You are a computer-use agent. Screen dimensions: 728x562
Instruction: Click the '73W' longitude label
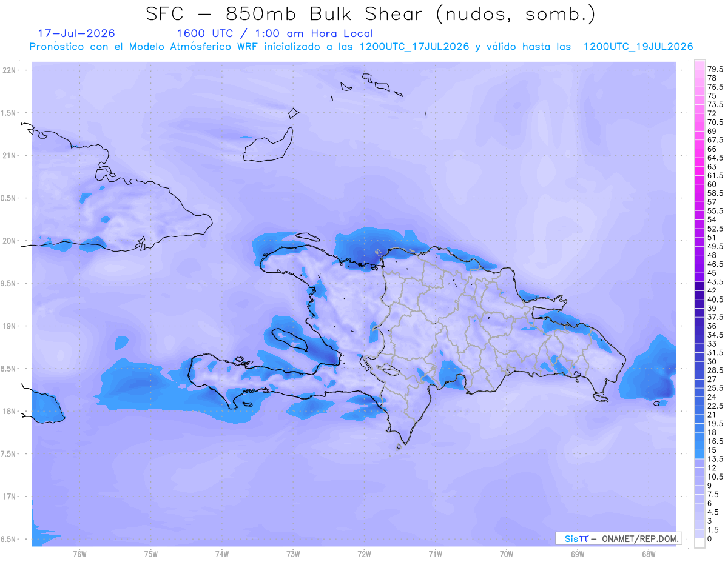pos(293,554)
